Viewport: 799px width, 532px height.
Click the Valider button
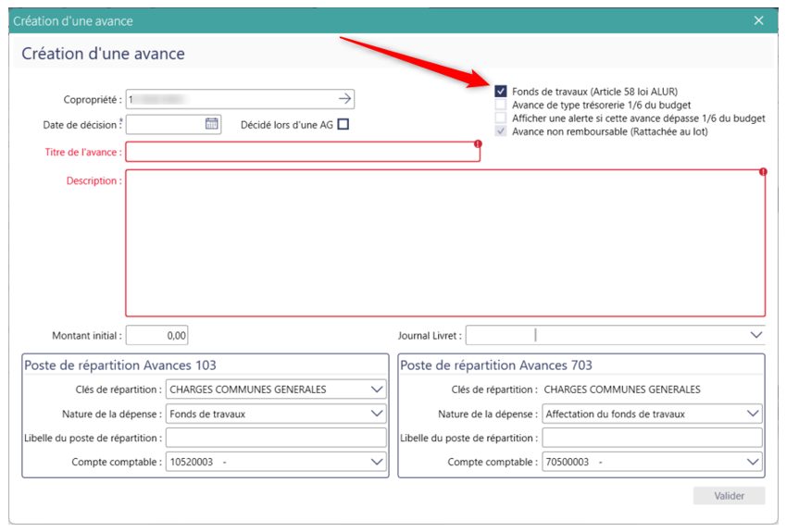(729, 496)
